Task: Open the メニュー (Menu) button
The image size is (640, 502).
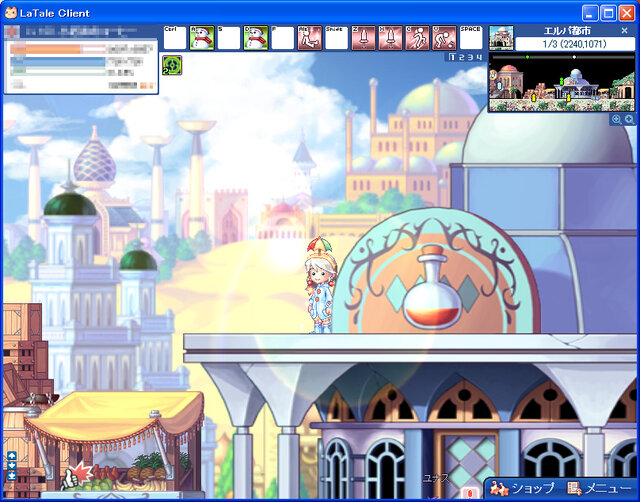Action: (x=599, y=488)
